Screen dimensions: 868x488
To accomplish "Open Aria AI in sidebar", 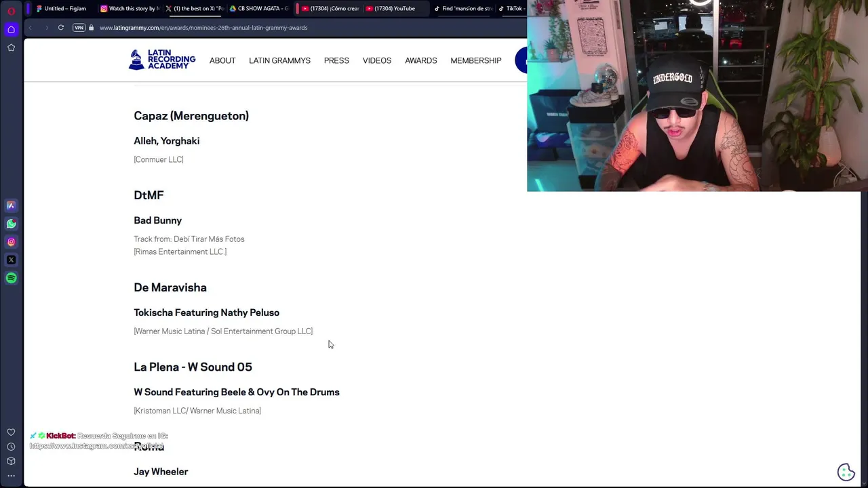I will [x=11, y=205].
